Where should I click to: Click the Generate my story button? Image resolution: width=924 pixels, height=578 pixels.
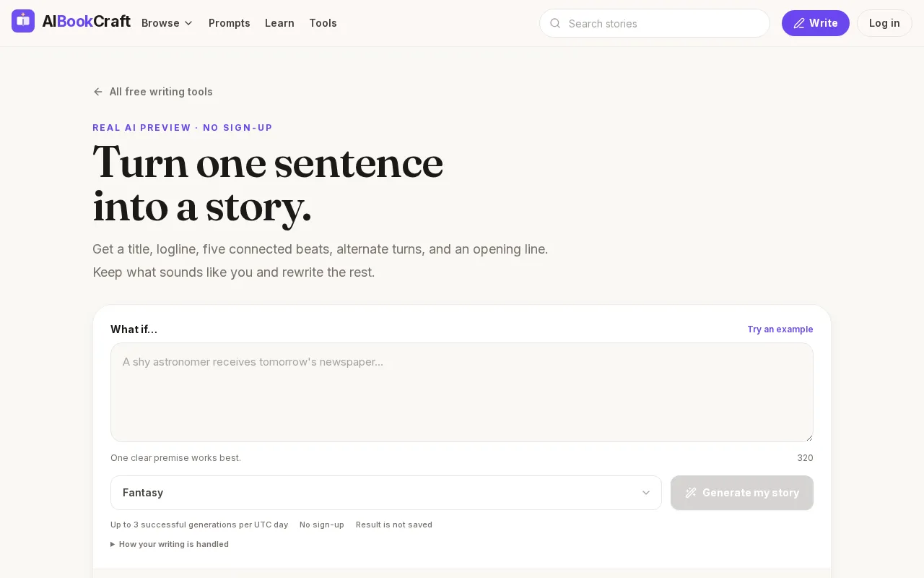[742, 493]
